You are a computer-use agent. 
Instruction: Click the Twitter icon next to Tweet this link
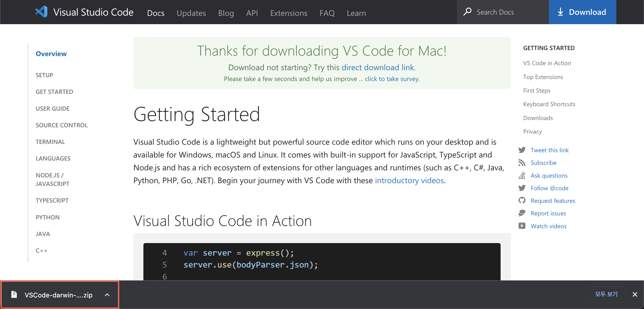(522, 150)
